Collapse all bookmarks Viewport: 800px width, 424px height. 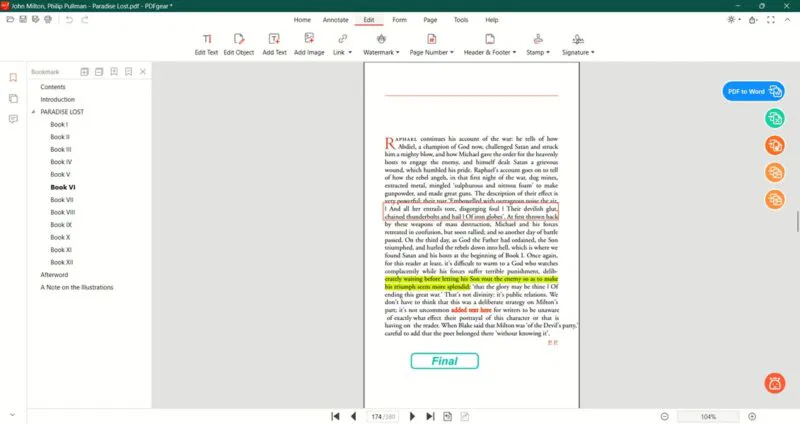pyautogui.click(x=99, y=72)
